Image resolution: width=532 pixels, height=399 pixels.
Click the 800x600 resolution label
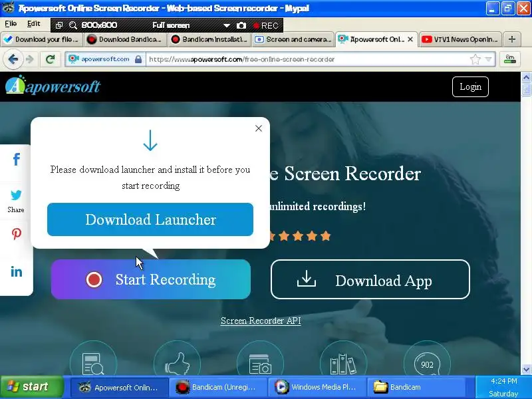click(x=99, y=25)
